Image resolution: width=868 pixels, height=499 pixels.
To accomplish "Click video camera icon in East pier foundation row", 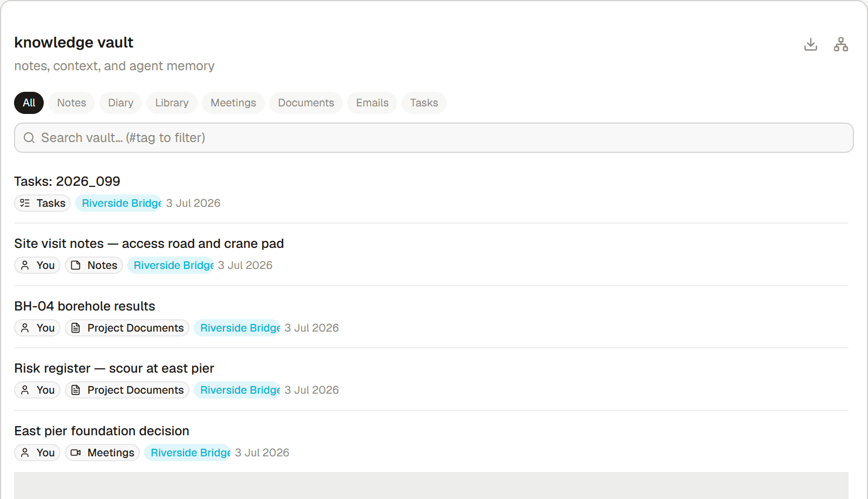I will 76,453.
